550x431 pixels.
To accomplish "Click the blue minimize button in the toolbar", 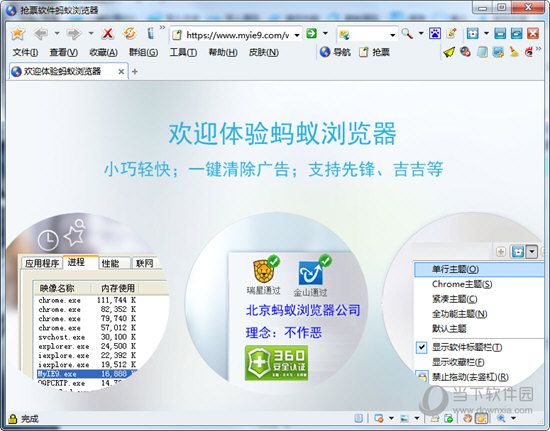I will pos(500,34).
